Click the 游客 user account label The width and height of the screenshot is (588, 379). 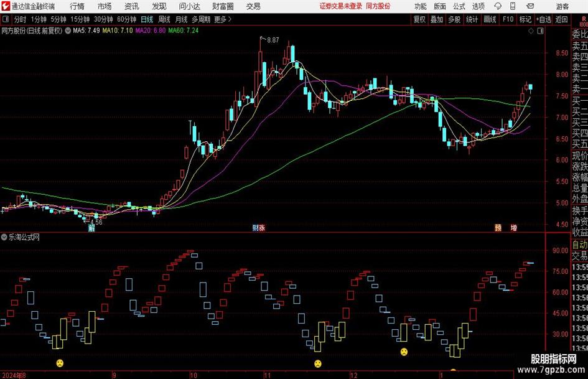point(562,6)
